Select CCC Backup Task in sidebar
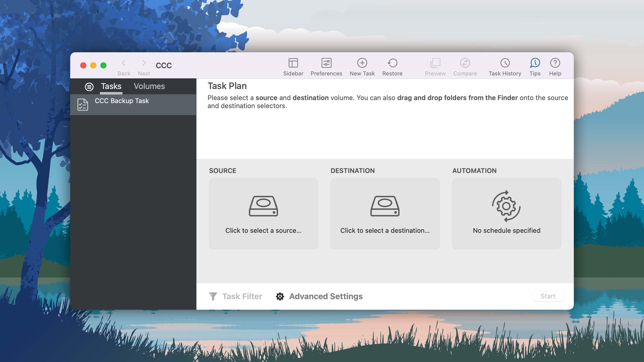 point(133,105)
